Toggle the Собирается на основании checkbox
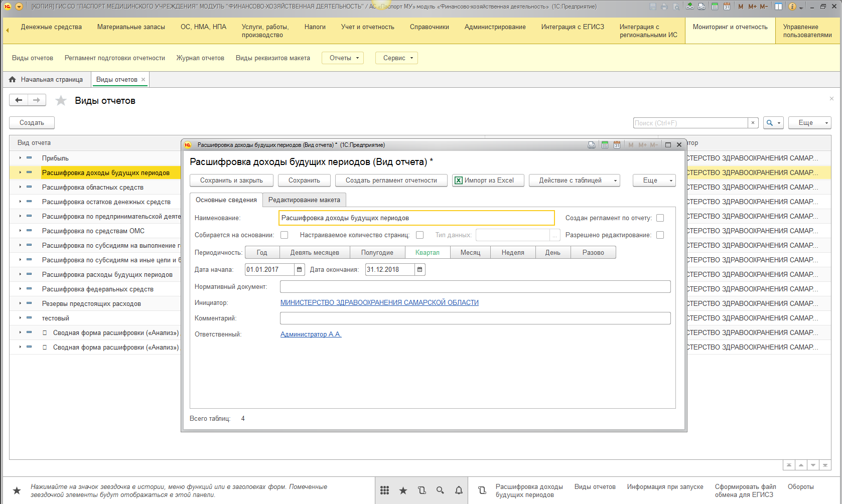The height and width of the screenshot is (504, 842). click(285, 235)
